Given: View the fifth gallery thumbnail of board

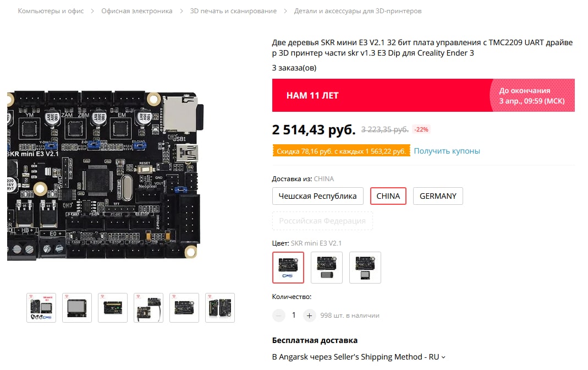Looking at the screenshot, I should (x=184, y=308).
